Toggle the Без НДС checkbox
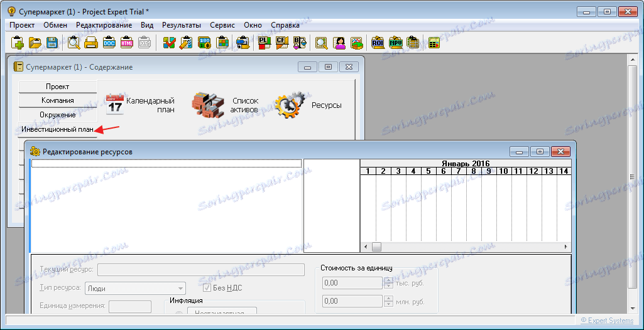644x330 pixels. (x=207, y=288)
